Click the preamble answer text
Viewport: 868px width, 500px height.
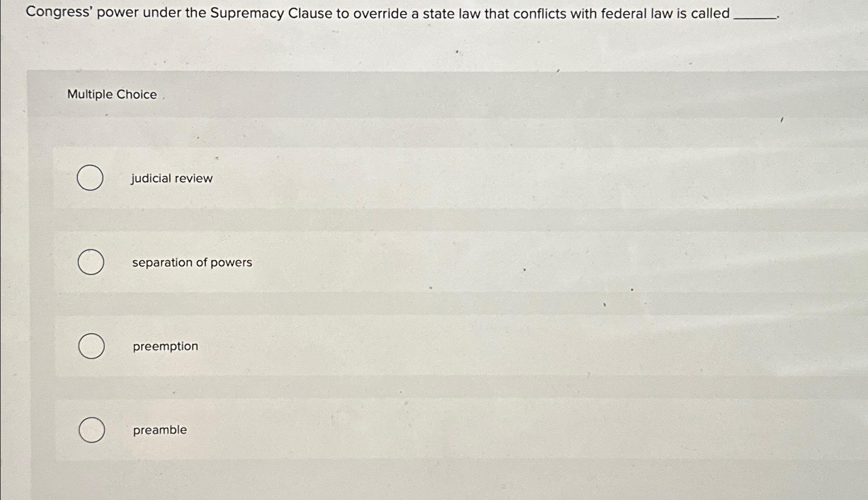click(159, 430)
